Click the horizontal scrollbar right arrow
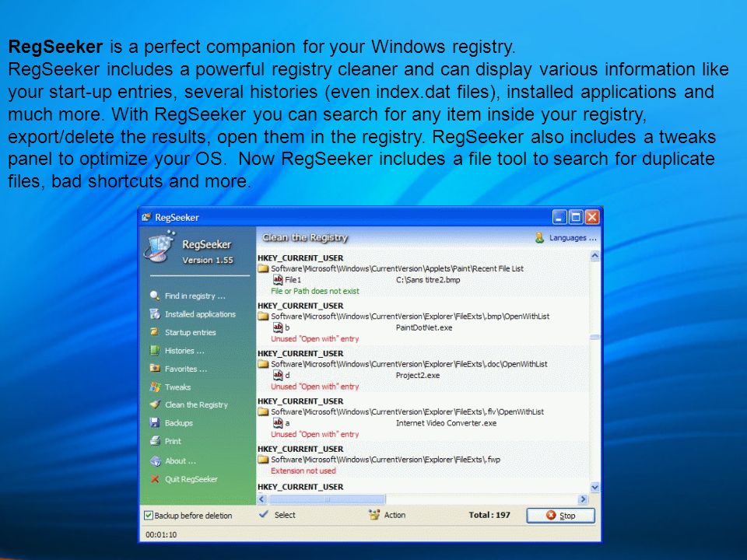This screenshot has width=747, height=560. [x=583, y=499]
